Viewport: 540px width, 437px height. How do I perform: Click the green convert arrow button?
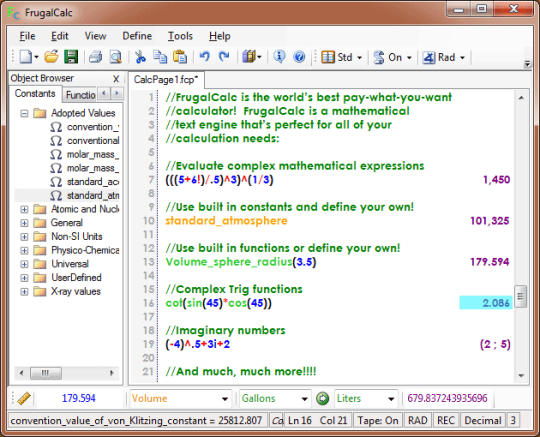(322, 398)
